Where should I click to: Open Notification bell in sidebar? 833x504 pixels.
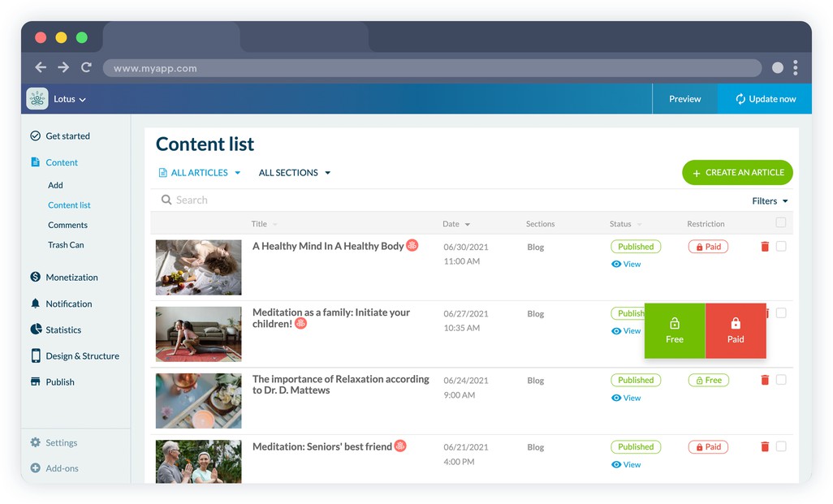click(36, 304)
